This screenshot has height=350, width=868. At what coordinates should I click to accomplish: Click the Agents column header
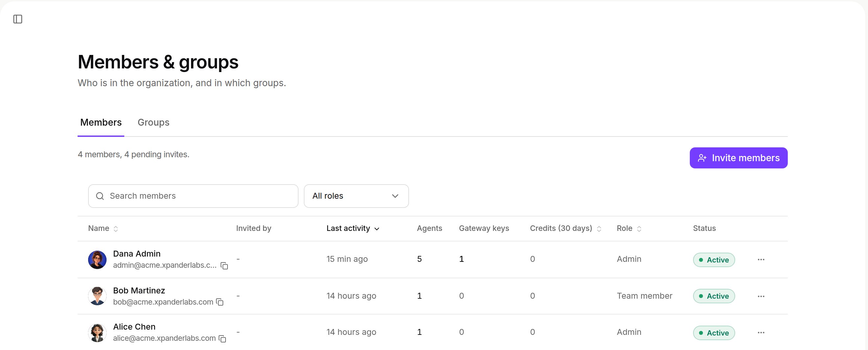pyautogui.click(x=429, y=228)
